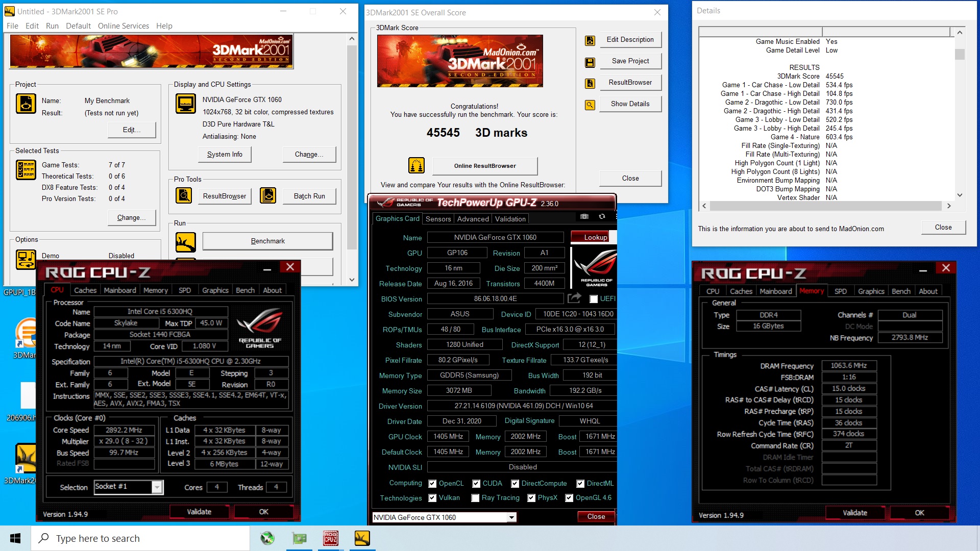The width and height of the screenshot is (980, 551).
Task: Switch to the Advanced tab in GPU-Z
Action: pyautogui.click(x=473, y=219)
